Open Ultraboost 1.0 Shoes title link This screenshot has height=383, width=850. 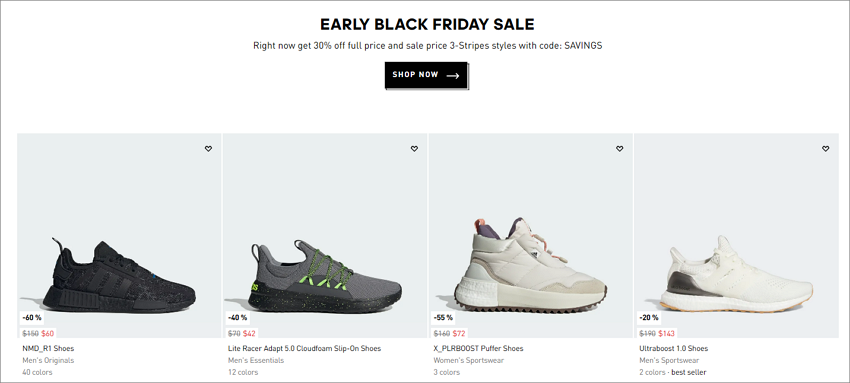tap(673, 348)
